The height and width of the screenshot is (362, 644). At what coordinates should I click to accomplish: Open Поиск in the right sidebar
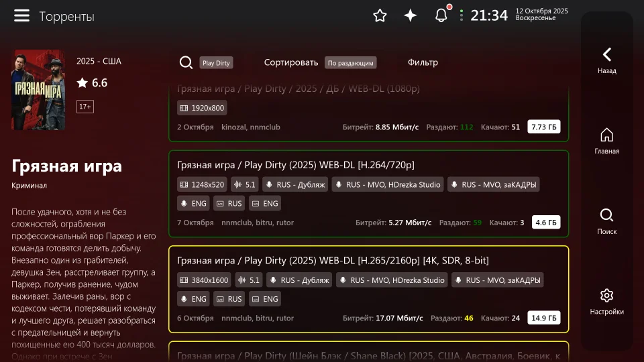pyautogui.click(x=606, y=221)
